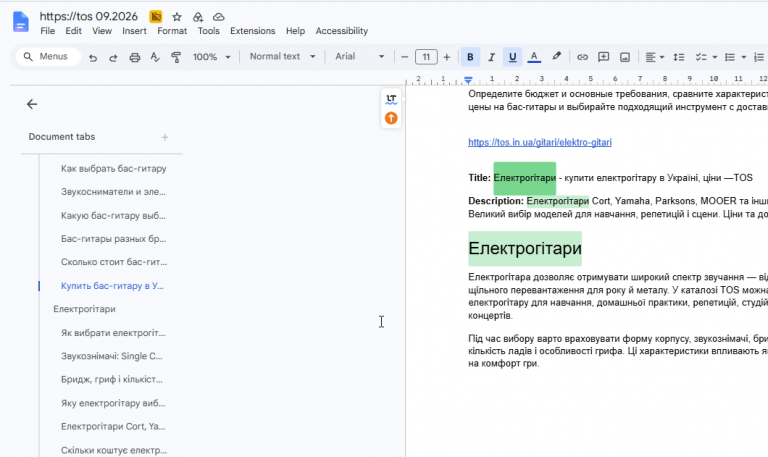768x457 pixels.
Task: Open the text color picker
Action: pos(534,57)
